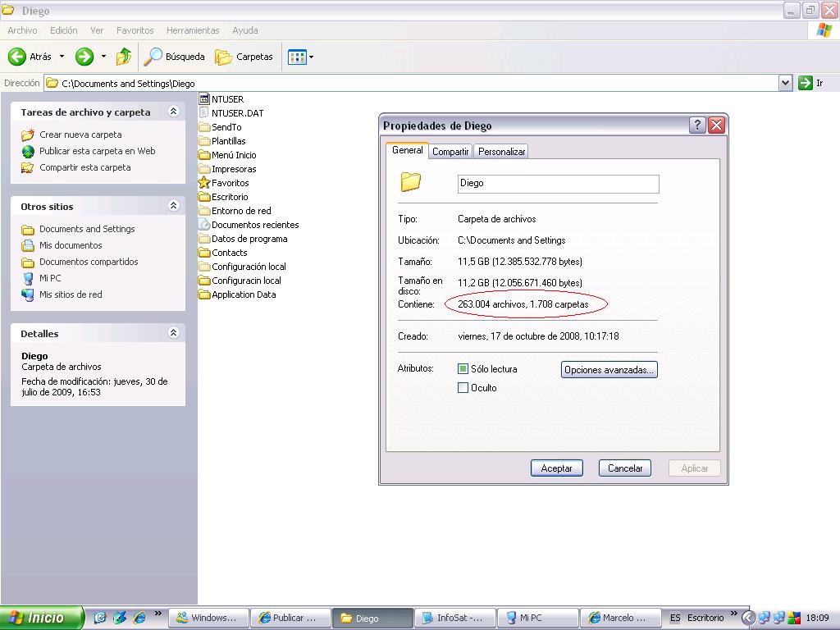840x630 pixels.
Task: Click the green forward arrow icon
Action: click(84, 57)
